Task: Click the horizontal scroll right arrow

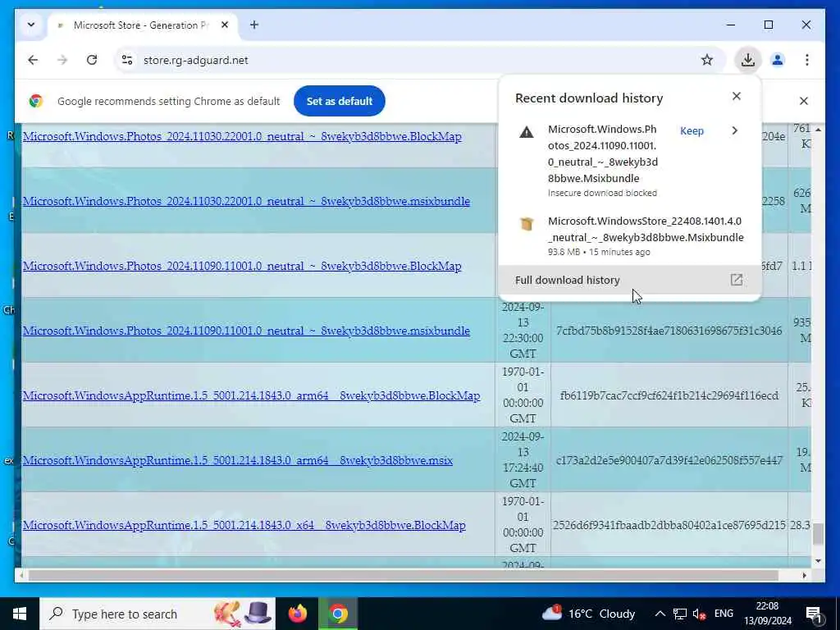Action: tap(804, 575)
